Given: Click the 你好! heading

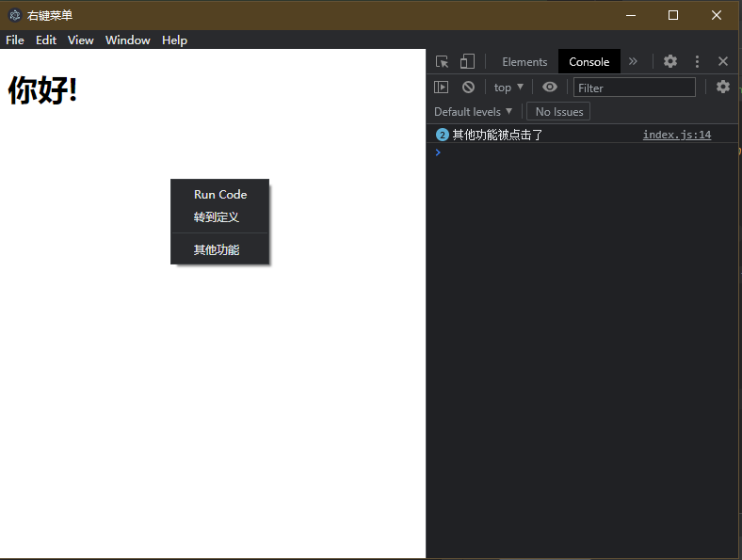Looking at the screenshot, I should [42, 89].
